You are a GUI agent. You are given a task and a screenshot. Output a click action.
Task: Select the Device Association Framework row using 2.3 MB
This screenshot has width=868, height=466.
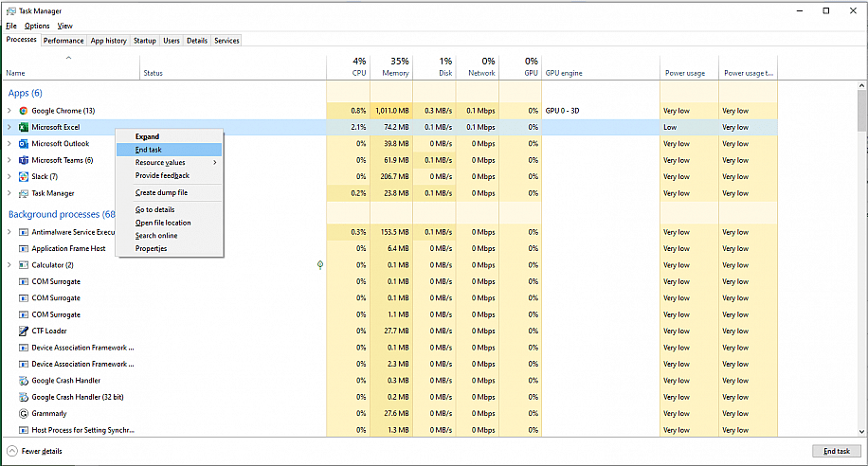[x=390, y=364]
